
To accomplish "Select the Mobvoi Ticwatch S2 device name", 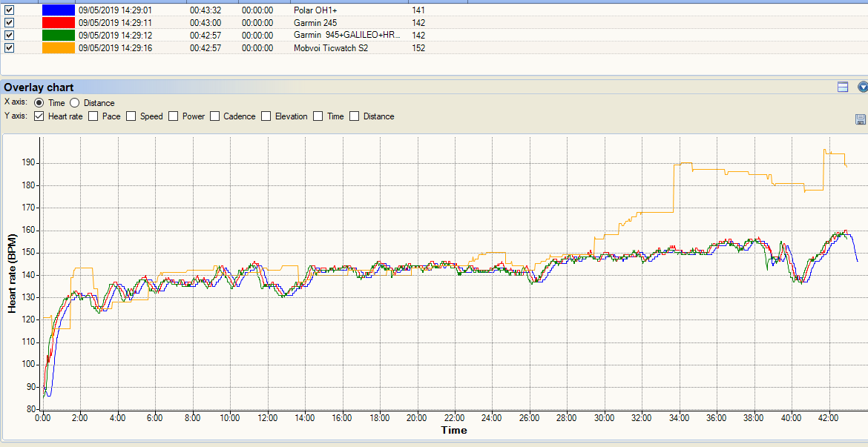I will point(330,48).
